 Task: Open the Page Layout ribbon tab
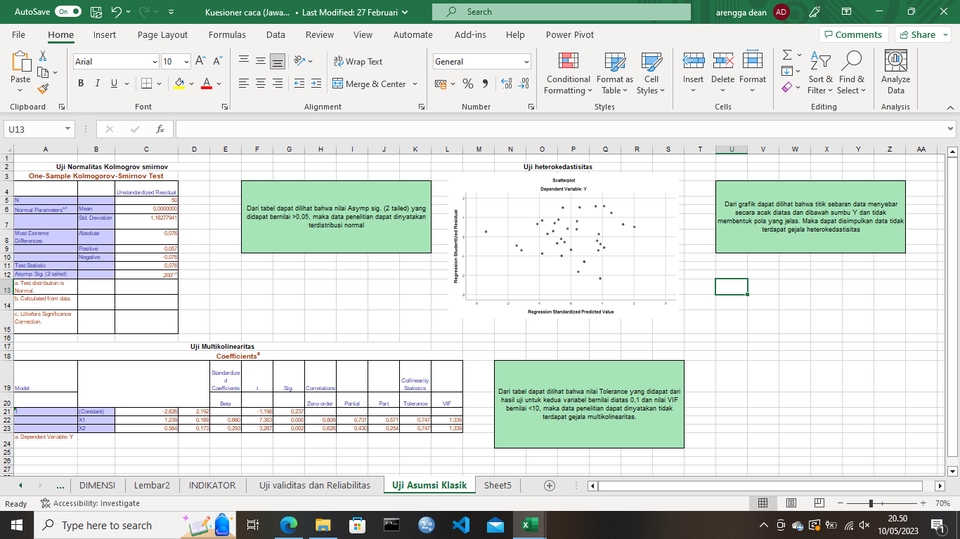pyautogui.click(x=162, y=35)
